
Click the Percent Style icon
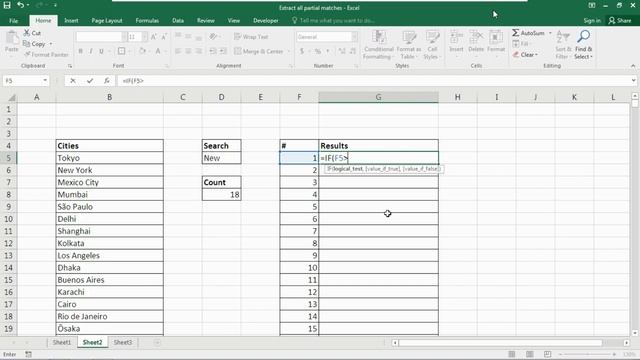(x=318, y=51)
